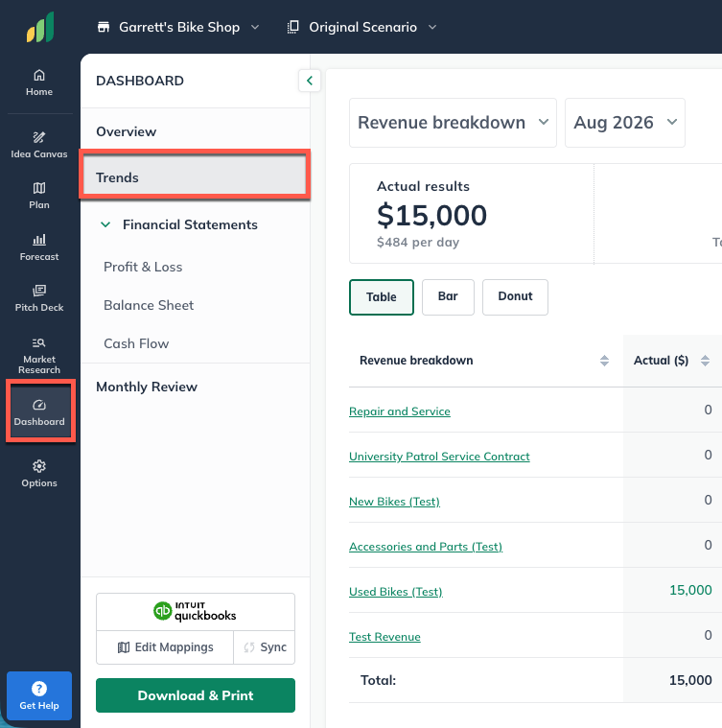Open the Used Bikes (Test) link
This screenshot has width=722, height=728.
(x=396, y=592)
